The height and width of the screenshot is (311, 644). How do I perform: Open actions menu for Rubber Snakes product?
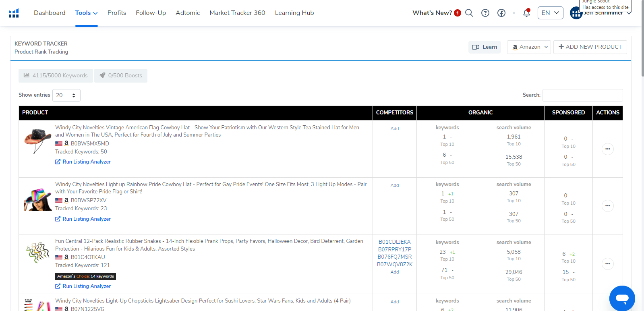click(x=608, y=264)
